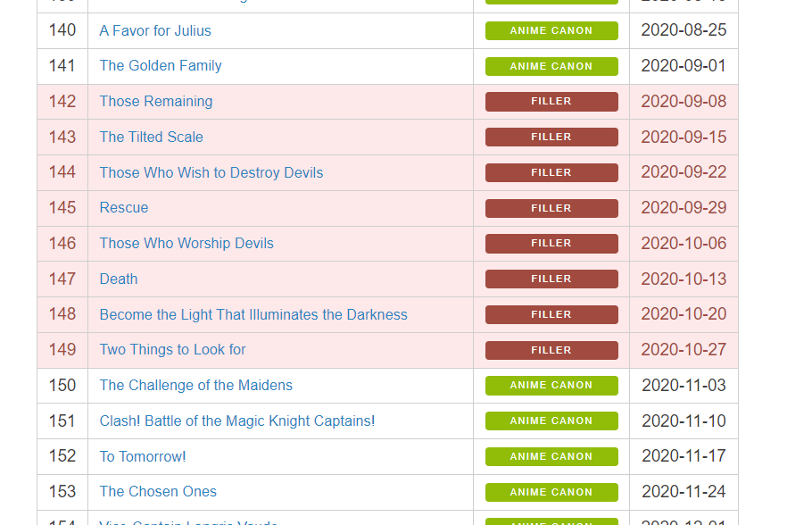Open 'A Favor for Julius' episode link
This screenshot has height=525, width=812.
click(155, 30)
